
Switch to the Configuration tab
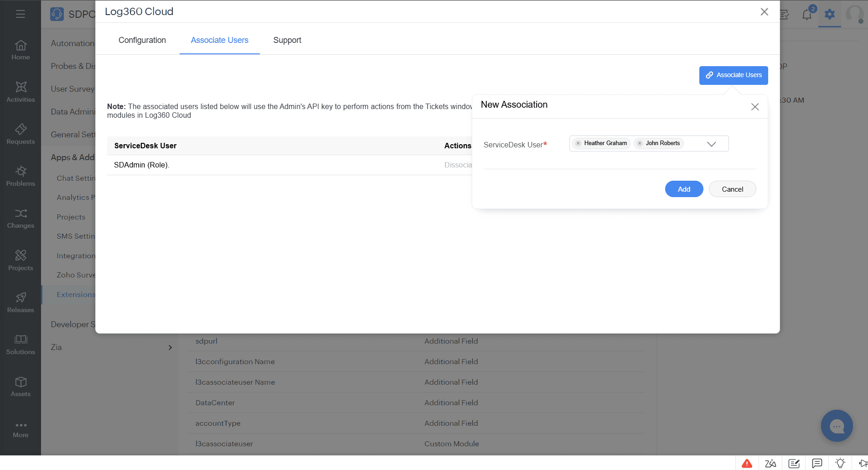(142, 40)
